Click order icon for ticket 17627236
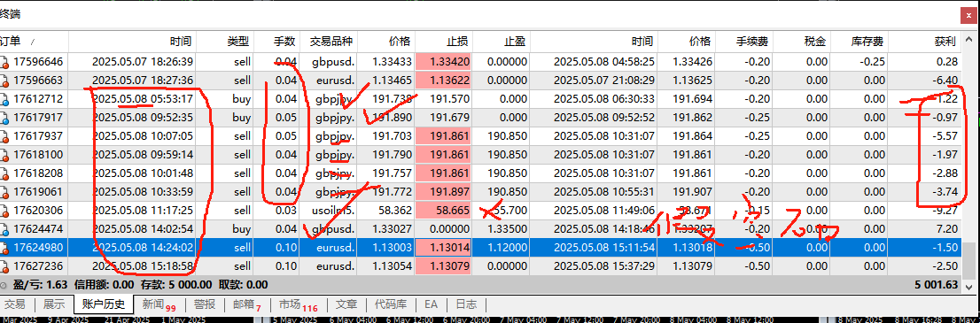Viewport: 980px width, 323px height. click(x=4, y=266)
